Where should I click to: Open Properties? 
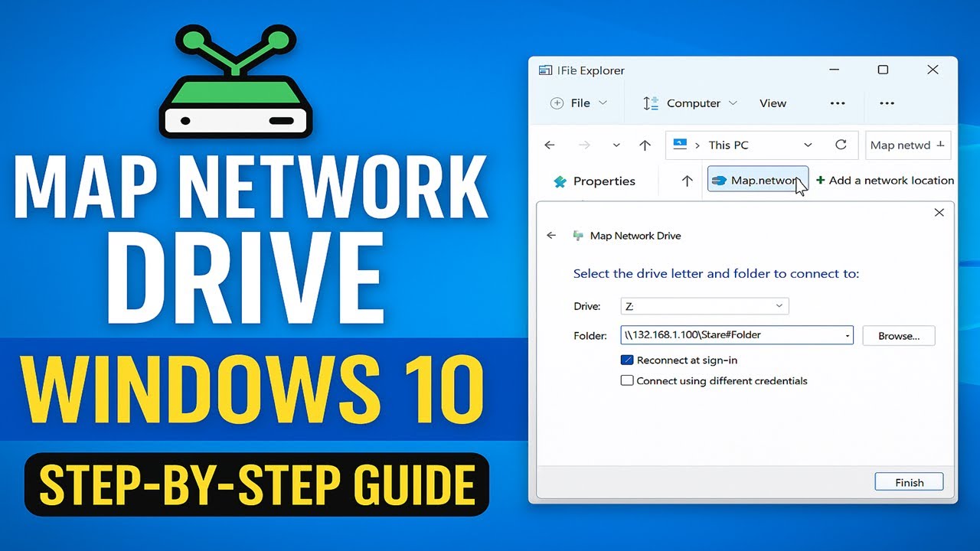[604, 181]
